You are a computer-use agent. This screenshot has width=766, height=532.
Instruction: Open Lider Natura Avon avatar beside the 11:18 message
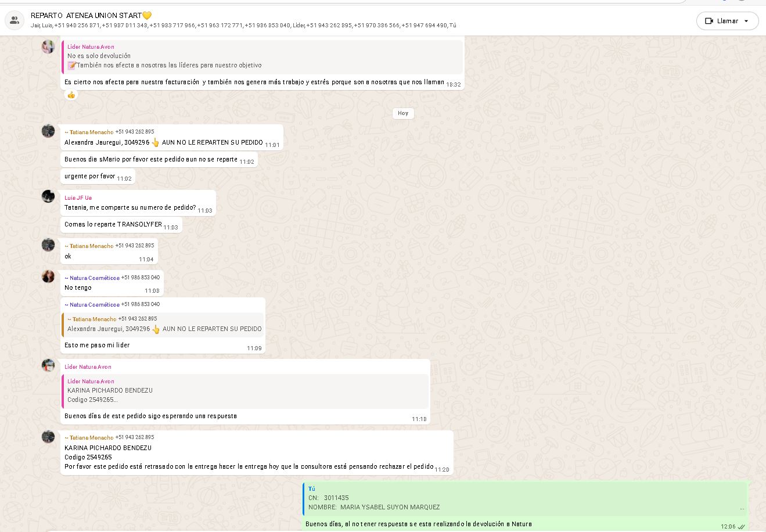coord(48,365)
